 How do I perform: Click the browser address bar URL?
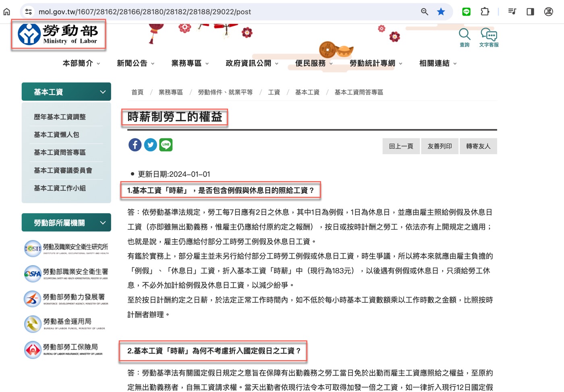coord(145,12)
